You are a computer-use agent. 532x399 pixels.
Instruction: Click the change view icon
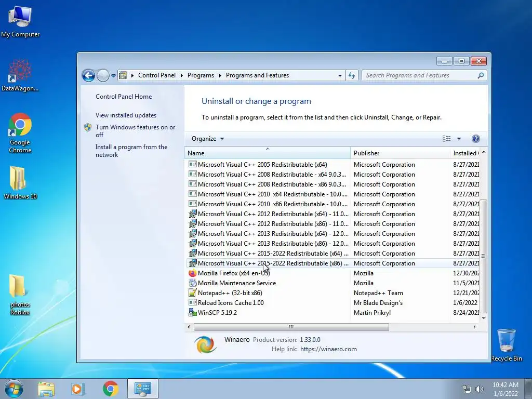446,138
